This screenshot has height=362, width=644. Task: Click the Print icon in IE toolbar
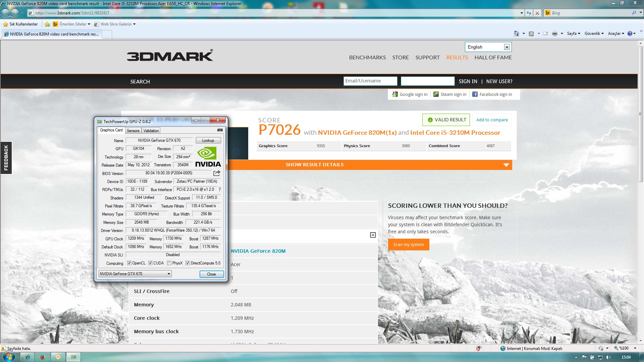555,34
